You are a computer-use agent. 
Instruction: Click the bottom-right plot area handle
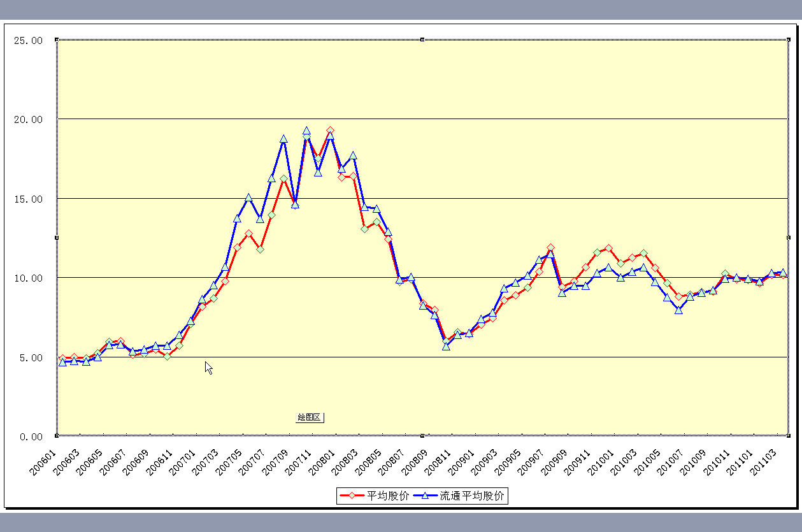pyautogui.click(x=788, y=436)
